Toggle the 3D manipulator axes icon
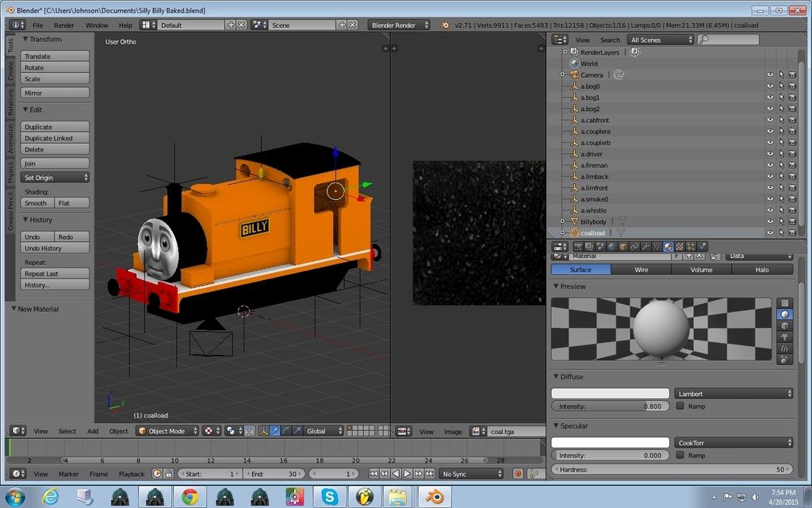 coord(263,431)
